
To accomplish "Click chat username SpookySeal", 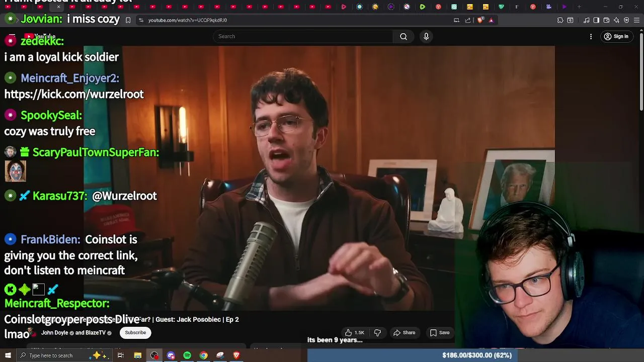I will point(51,115).
